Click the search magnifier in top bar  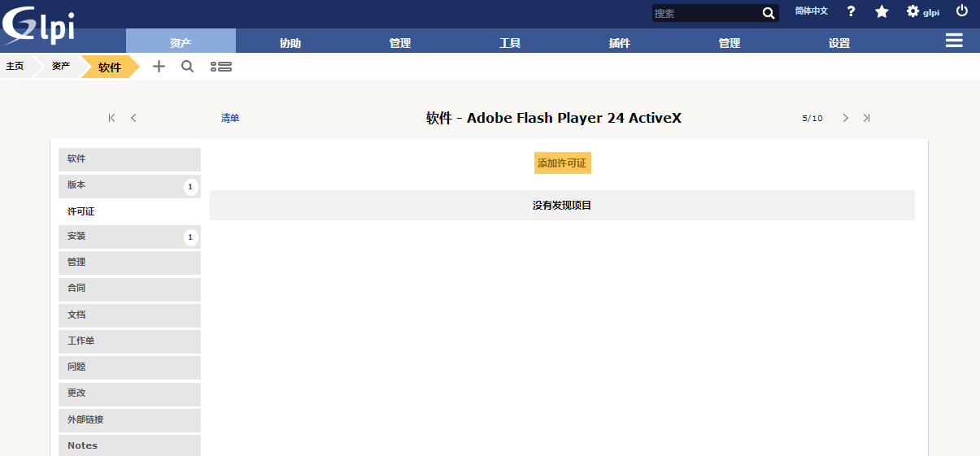pyautogui.click(x=769, y=13)
